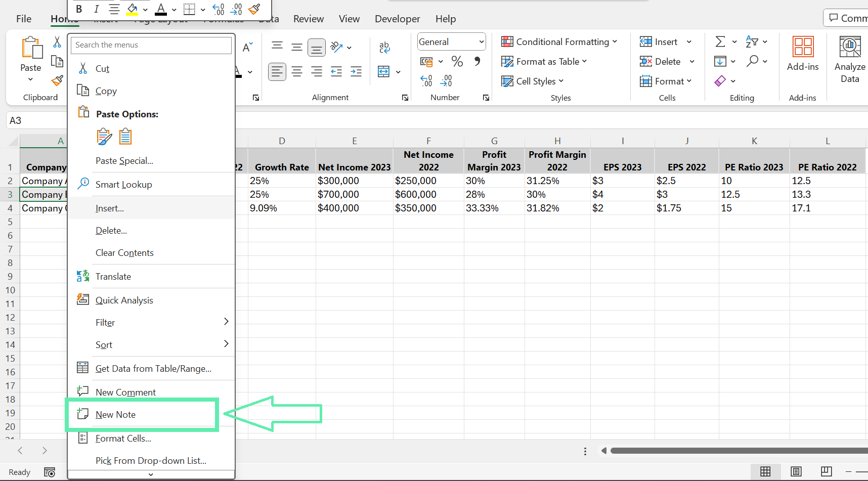Click Italic in the mini toolbar
The image size is (868, 481).
point(96,9)
